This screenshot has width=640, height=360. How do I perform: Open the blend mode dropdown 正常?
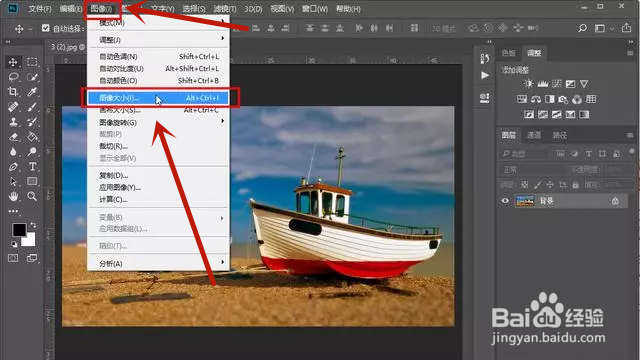(533, 169)
